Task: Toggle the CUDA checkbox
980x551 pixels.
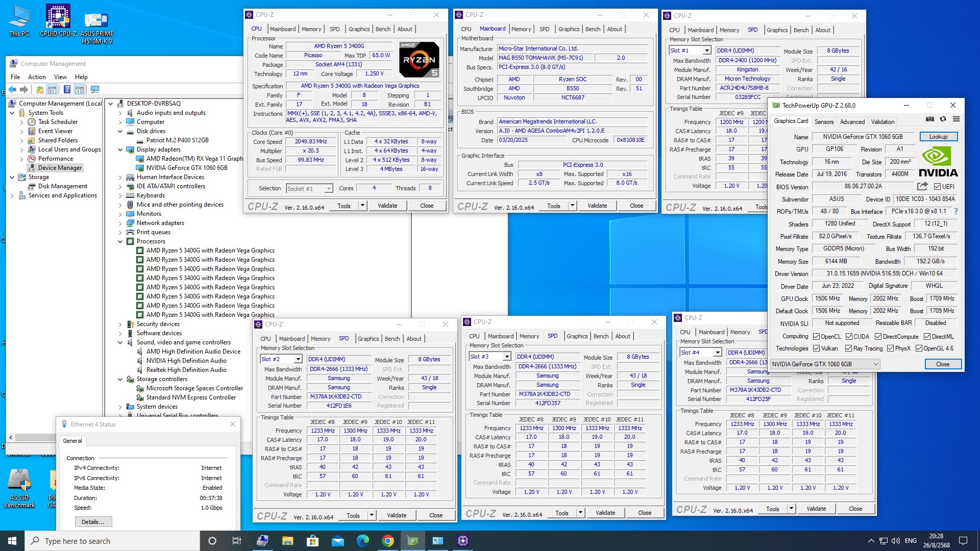Action: pyautogui.click(x=849, y=337)
